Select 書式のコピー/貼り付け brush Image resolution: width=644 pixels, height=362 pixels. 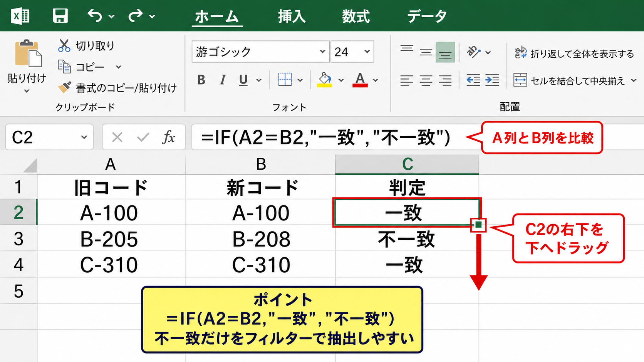(x=117, y=88)
